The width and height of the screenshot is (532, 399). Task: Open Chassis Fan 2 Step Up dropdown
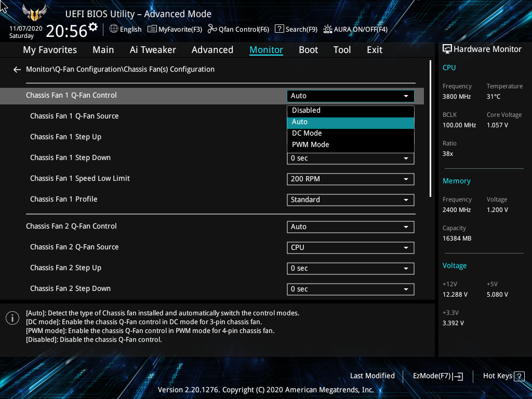tap(351, 269)
